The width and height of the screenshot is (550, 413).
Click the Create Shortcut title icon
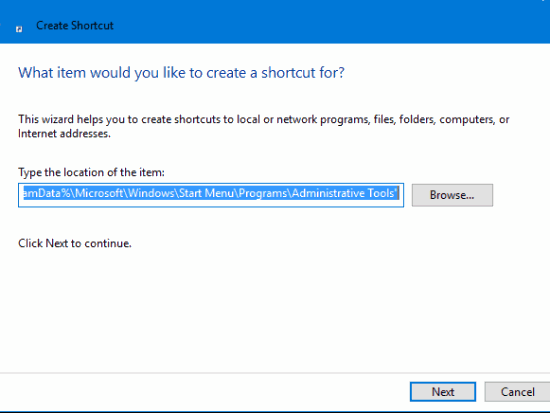coord(19,29)
